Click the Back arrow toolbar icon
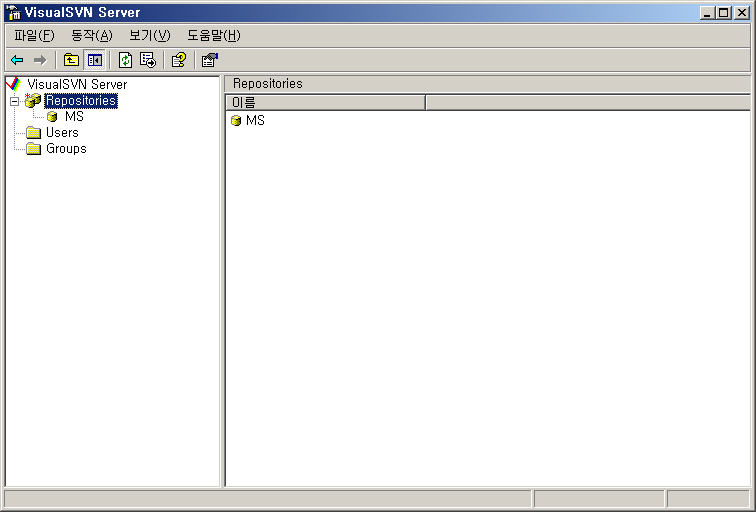The height and width of the screenshot is (512, 756). (17, 60)
